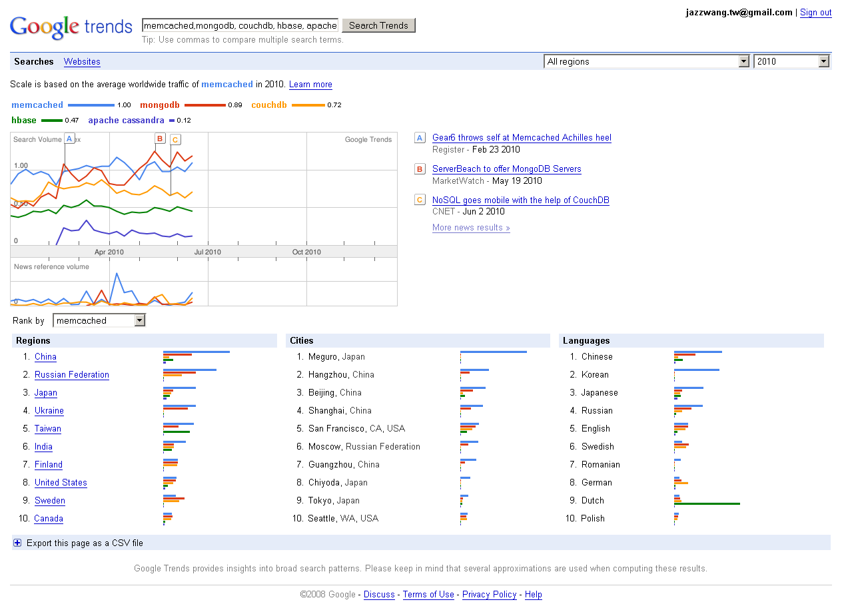Open ServerBeach to offer MongoDB Servers article
Screen dimensions: 842x616
point(507,169)
